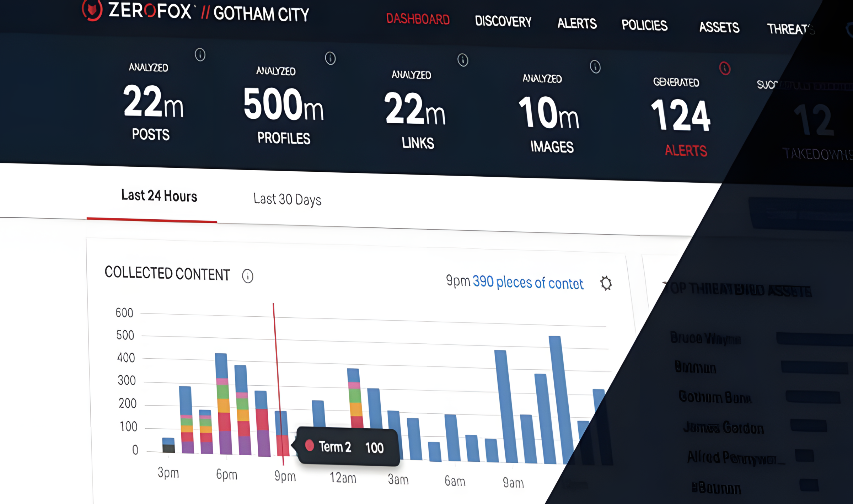Click the 22m Posts analyzed stat
The height and width of the screenshot is (504, 853).
153,101
